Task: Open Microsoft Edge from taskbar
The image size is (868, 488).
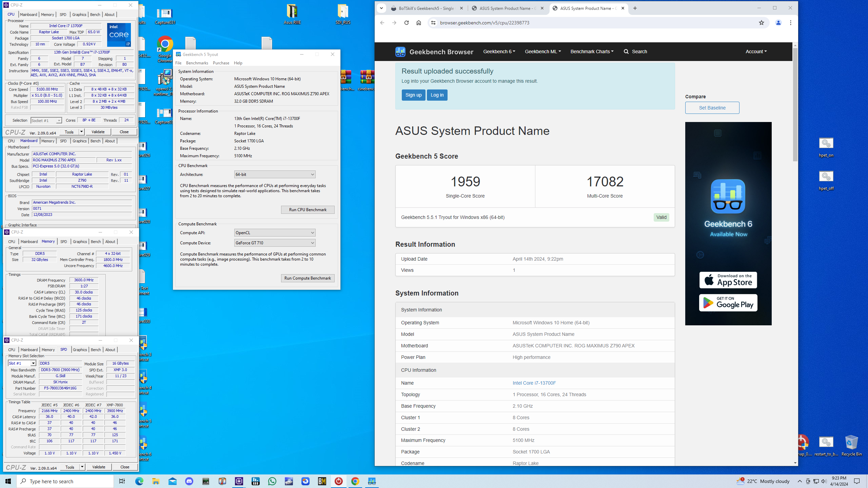Action: (x=139, y=481)
